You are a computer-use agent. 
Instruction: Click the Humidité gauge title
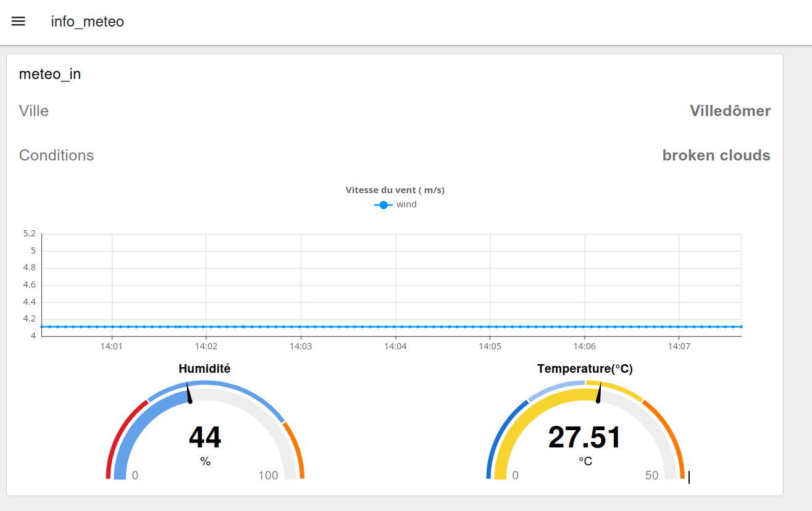(x=204, y=368)
